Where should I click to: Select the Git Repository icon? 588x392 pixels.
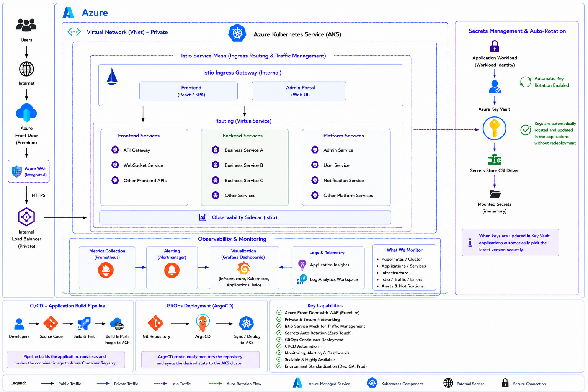pos(156,323)
